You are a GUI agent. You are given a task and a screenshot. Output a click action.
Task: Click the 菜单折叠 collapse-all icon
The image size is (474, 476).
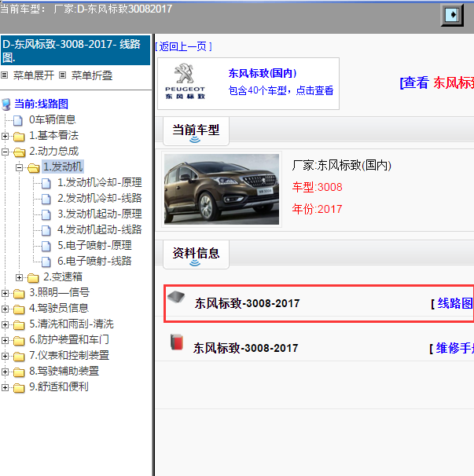point(62,75)
